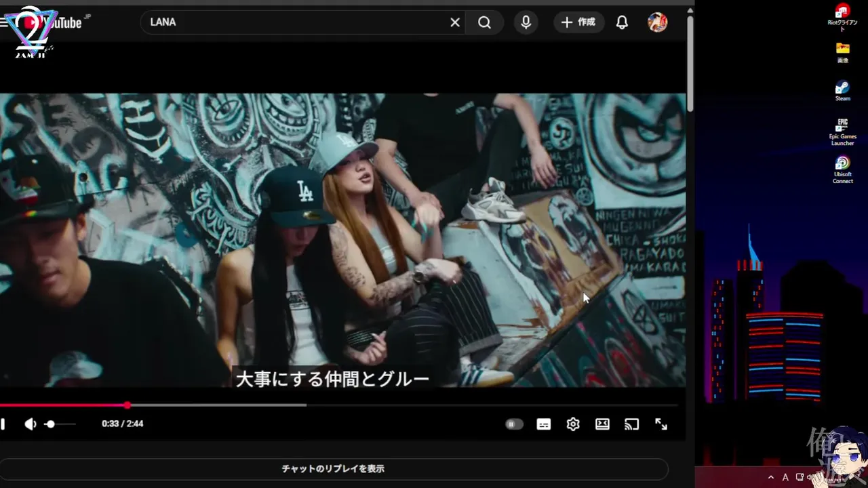Open the account avatar menu
This screenshot has width=868, height=488.
[657, 22]
